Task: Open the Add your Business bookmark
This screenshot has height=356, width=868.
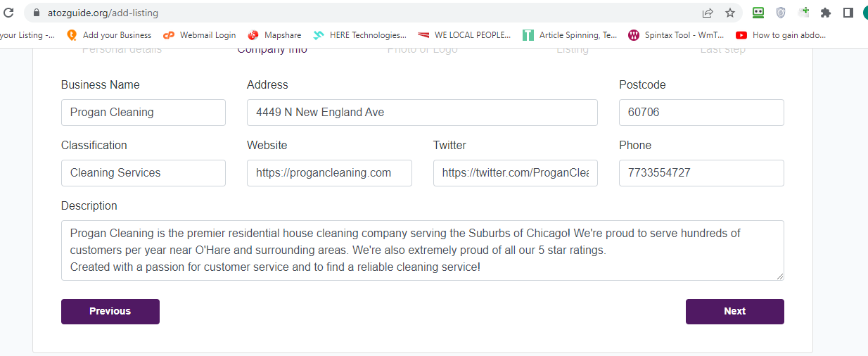Action: (x=109, y=34)
